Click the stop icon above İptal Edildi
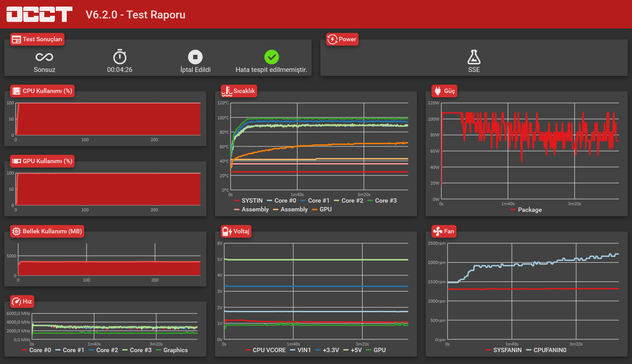This screenshot has height=364, width=632. tap(195, 57)
